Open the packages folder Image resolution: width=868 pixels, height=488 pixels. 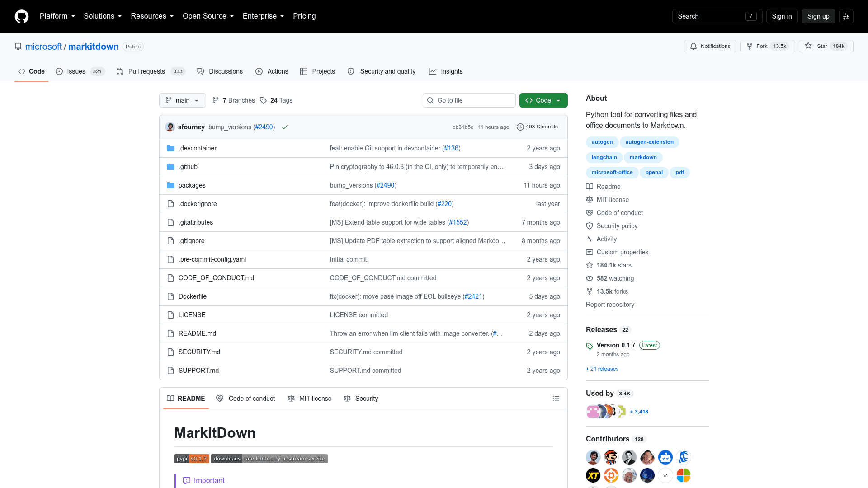192,185
